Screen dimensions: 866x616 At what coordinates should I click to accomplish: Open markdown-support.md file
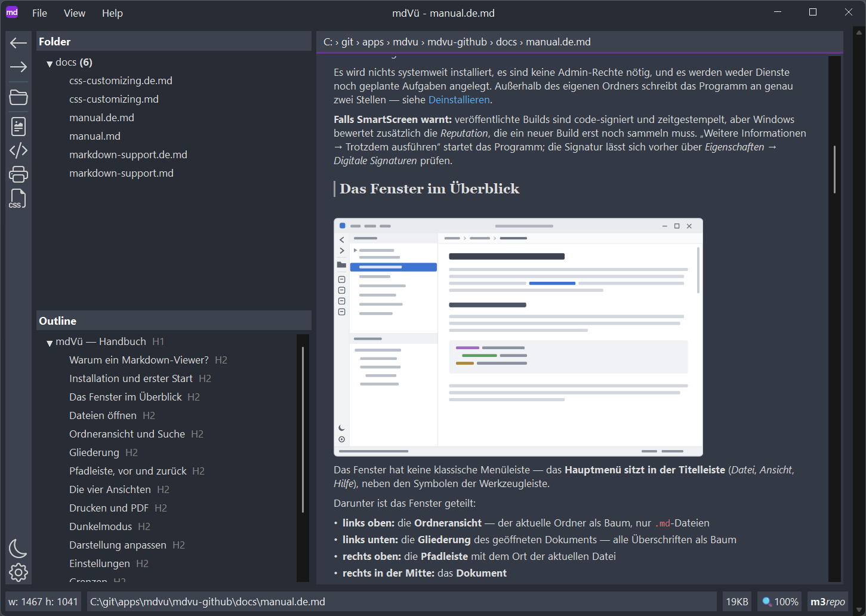(121, 173)
